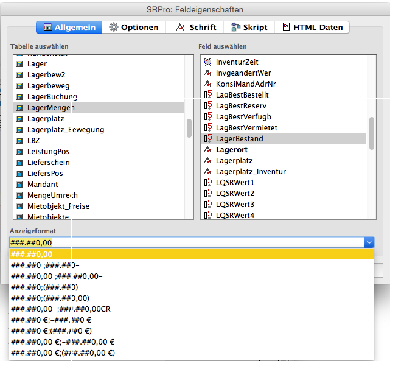Image resolution: width=399 pixels, height=372 pixels.
Task: Click the numeric field icon beside LQSRWert3
Action: (x=208, y=204)
